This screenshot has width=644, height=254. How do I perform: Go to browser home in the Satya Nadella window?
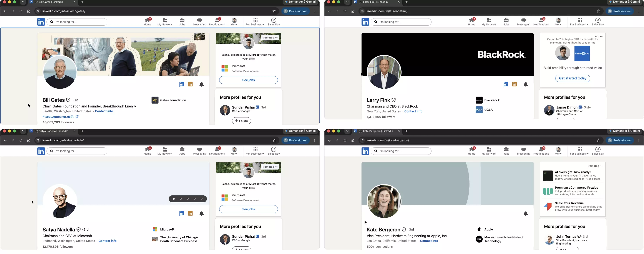(x=28, y=140)
